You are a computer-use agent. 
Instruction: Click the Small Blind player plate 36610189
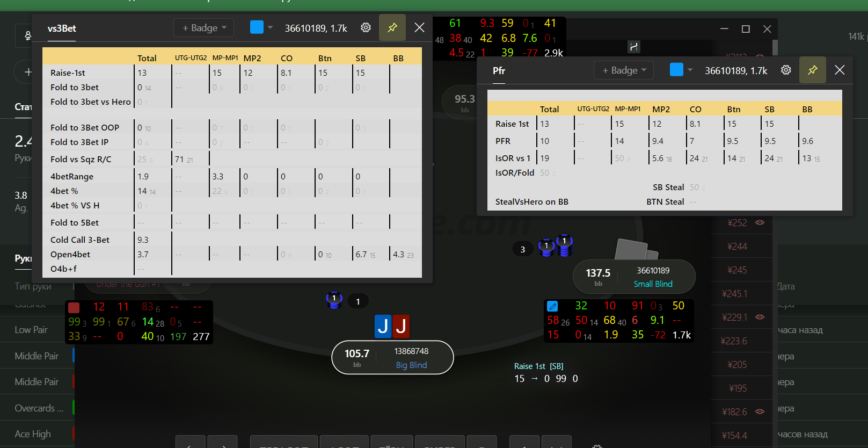coord(634,277)
